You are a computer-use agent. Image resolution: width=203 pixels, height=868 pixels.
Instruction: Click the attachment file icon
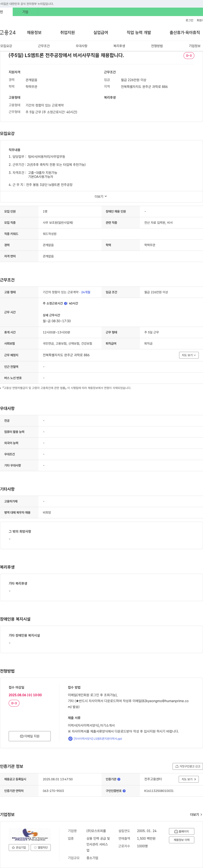coord(70,739)
